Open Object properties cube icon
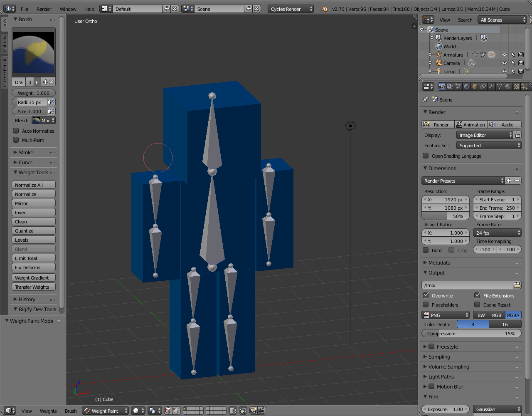Viewport: 532px width, 416px height. [x=475, y=86]
